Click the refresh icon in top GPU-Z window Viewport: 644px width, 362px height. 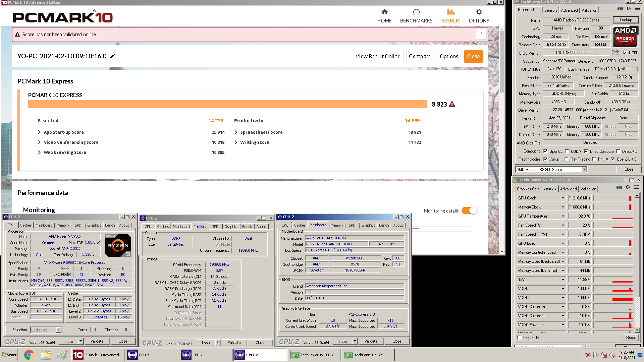pyautogui.click(x=629, y=9)
